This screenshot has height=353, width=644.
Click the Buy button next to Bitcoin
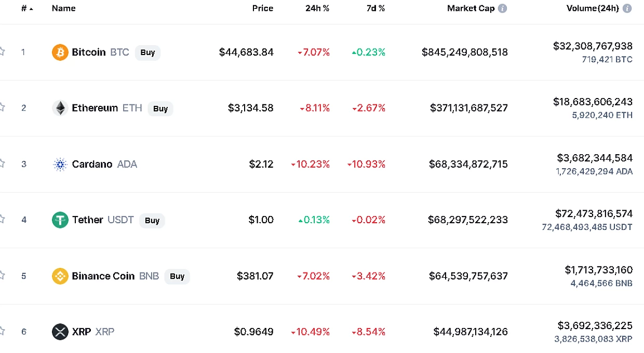pos(147,52)
